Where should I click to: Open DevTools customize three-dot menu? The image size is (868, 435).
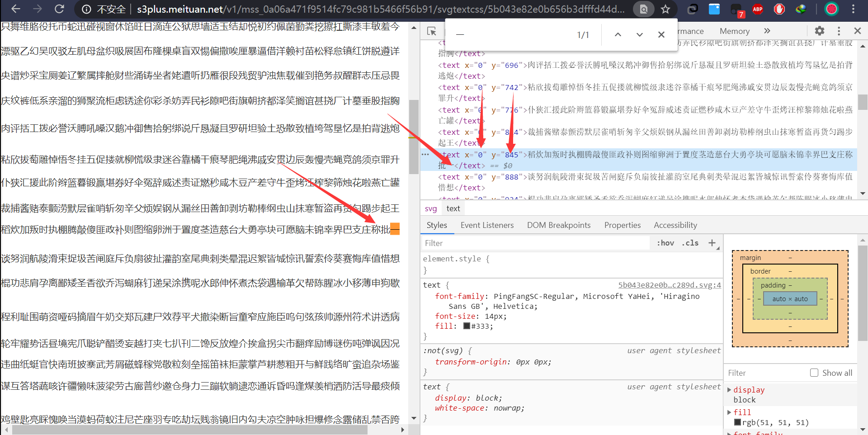coord(839,31)
